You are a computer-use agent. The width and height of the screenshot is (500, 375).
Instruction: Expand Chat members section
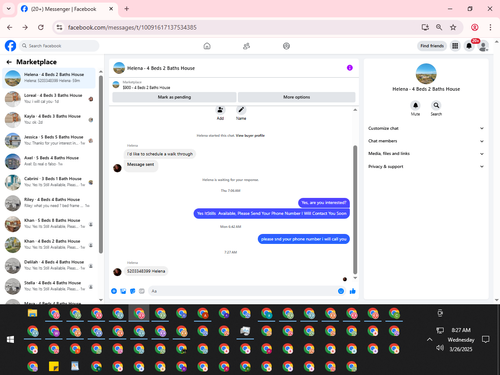[x=426, y=141]
